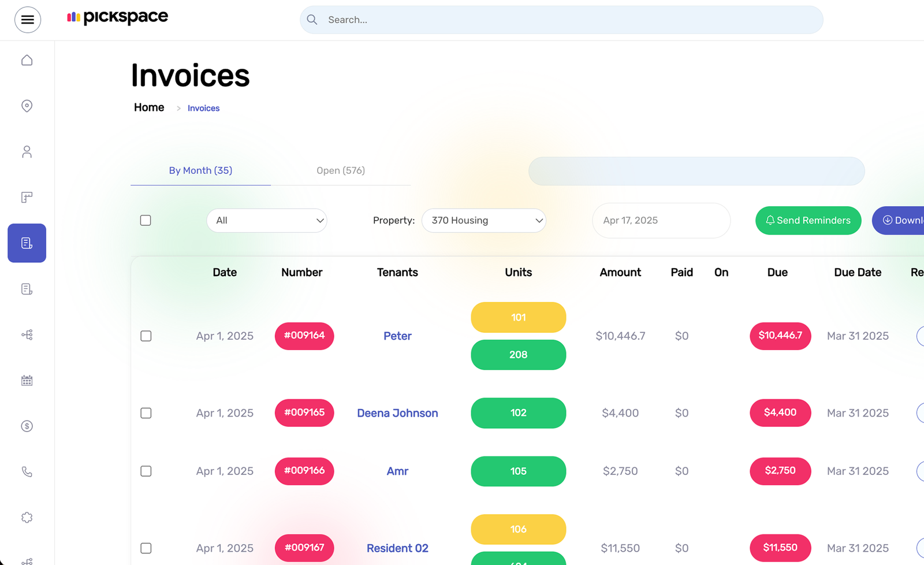Select the Deena Johnson invoice checkbox

click(x=146, y=413)
